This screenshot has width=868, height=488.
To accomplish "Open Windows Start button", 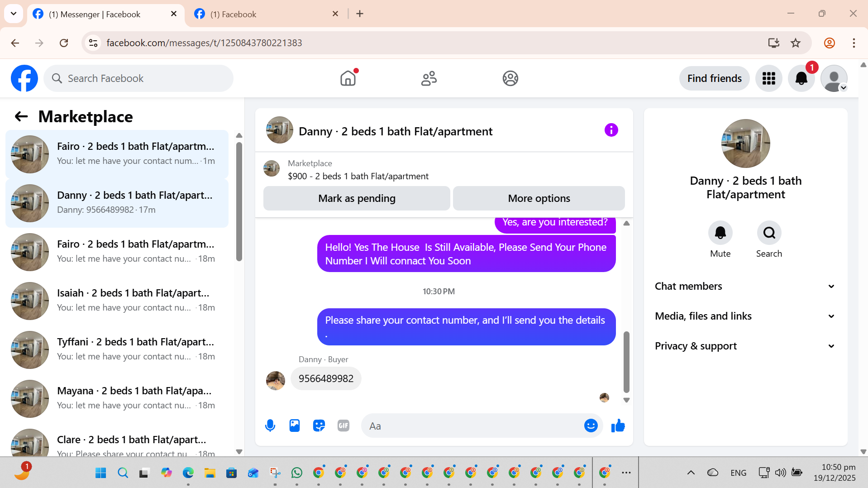I will 100,473.
